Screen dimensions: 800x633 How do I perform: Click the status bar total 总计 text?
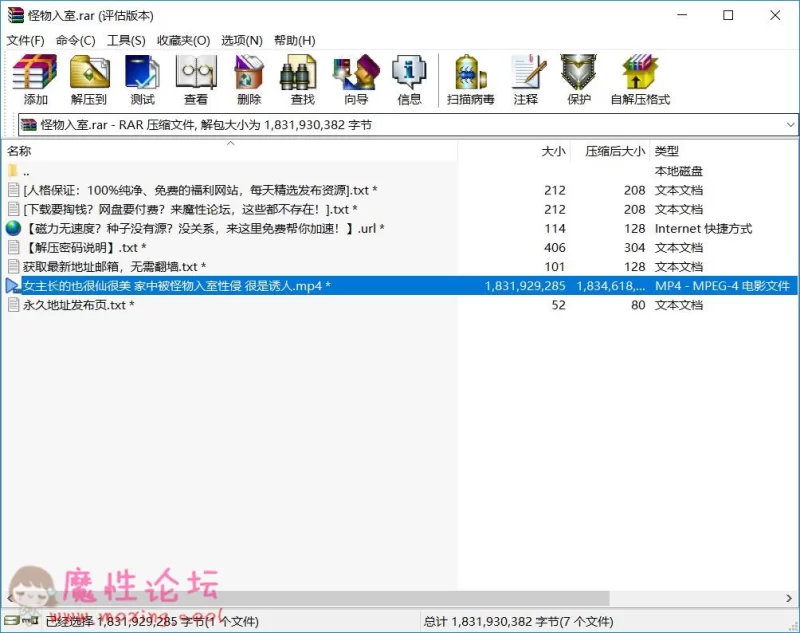coord(518,621)
